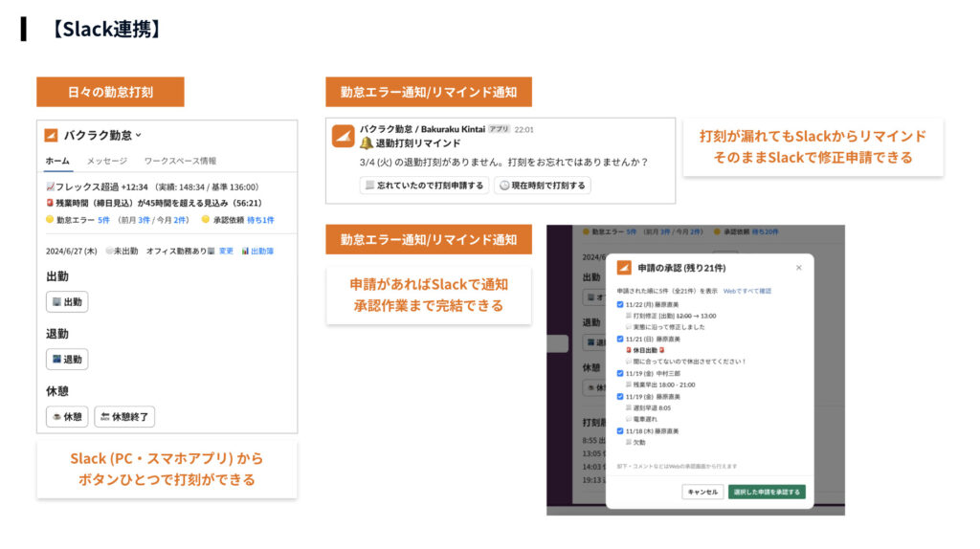Open the 待ち1件 approval request link

(x=260, y=220)
